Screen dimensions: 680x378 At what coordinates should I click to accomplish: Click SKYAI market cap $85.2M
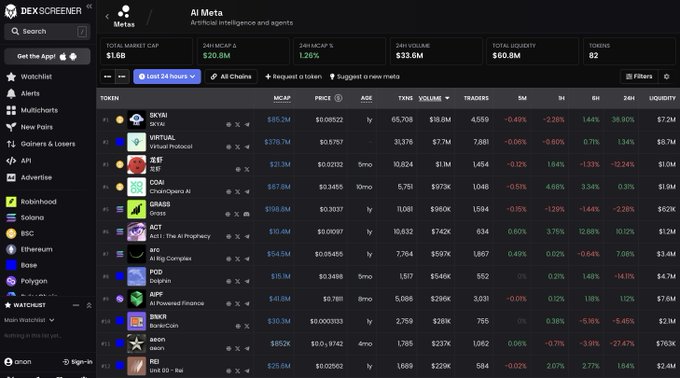pyautogui.click(x=279, y=120)
